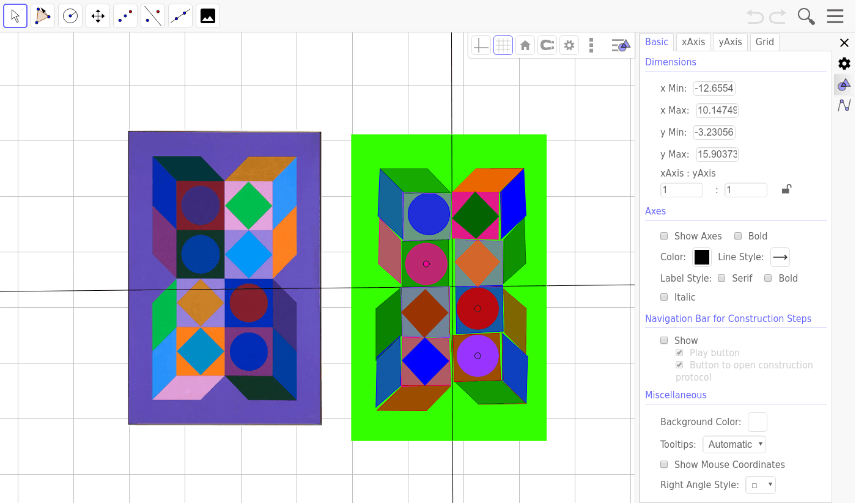The width and height of the screenshot is (856, 504).
Task: Switch to the Grid tab
Action: coord(765,42)
